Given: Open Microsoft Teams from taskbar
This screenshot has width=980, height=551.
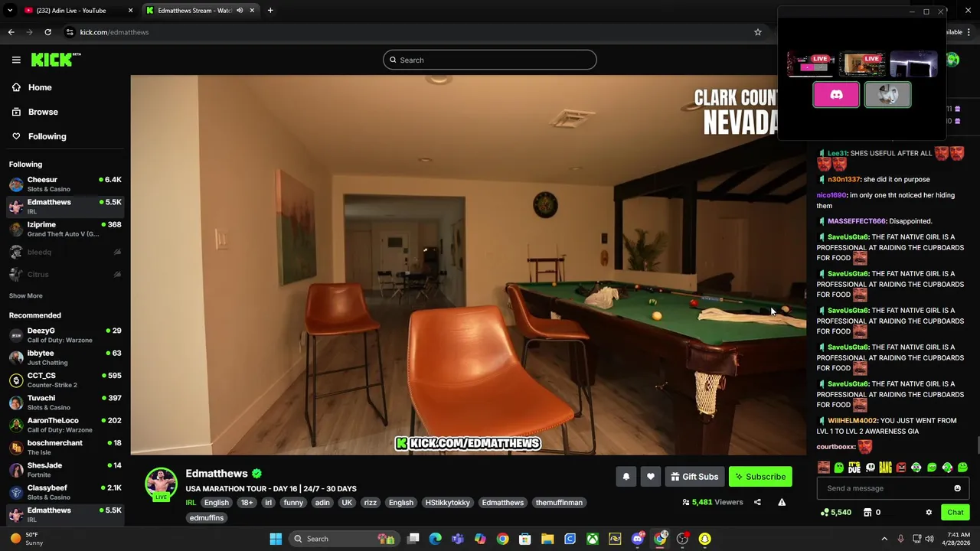Looking at the screenshot, I should 458,539.
